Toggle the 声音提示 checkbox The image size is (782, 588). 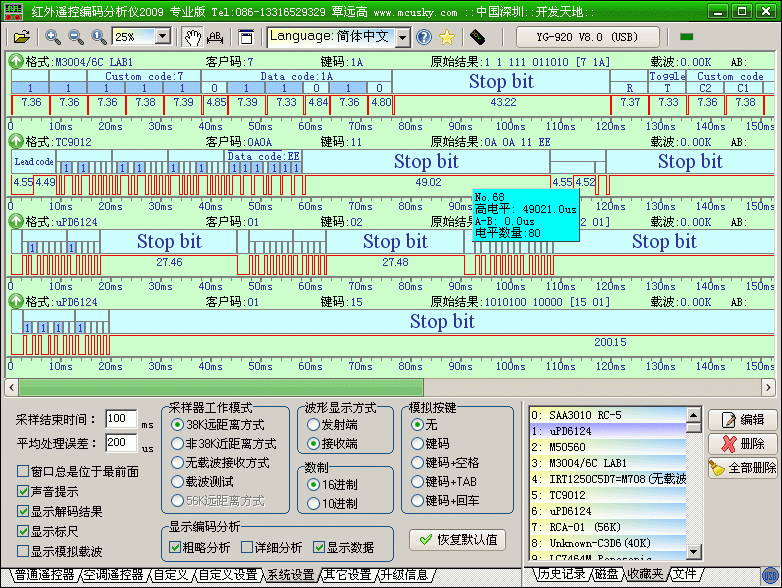[x=23, y=491]
